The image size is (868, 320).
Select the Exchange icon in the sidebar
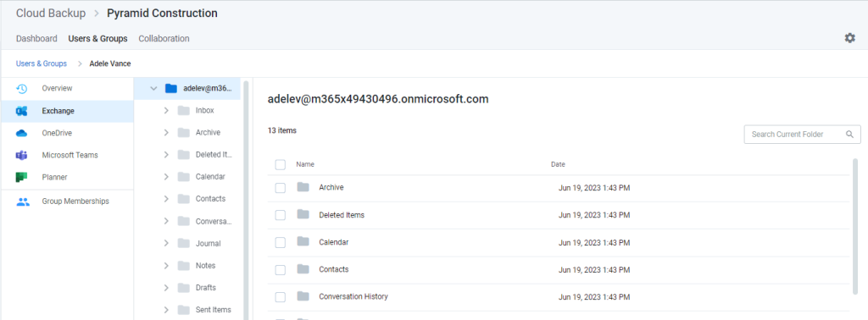(x=21, y=111)
